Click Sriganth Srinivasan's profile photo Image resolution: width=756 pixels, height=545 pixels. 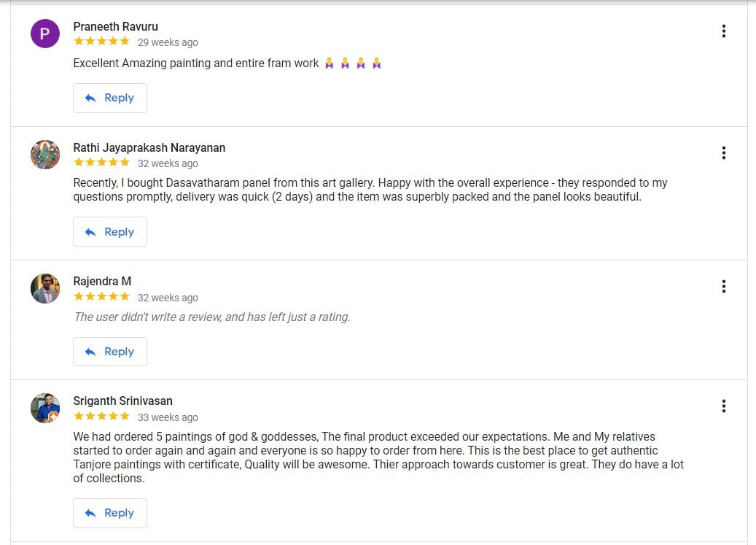tap(45, 409)
